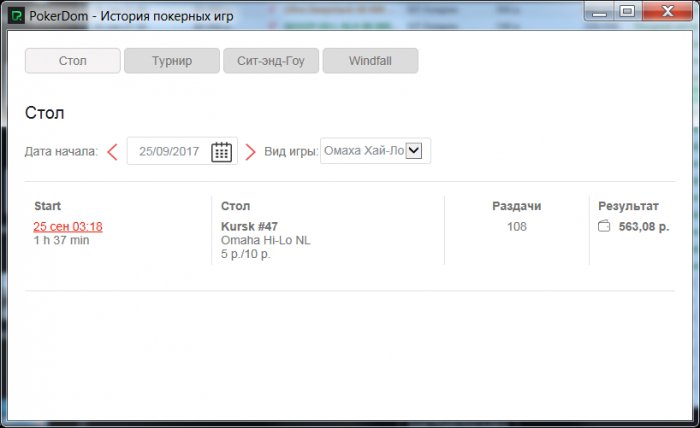
Task: Select the Kursk #47 table name
Action: (250, 226)
